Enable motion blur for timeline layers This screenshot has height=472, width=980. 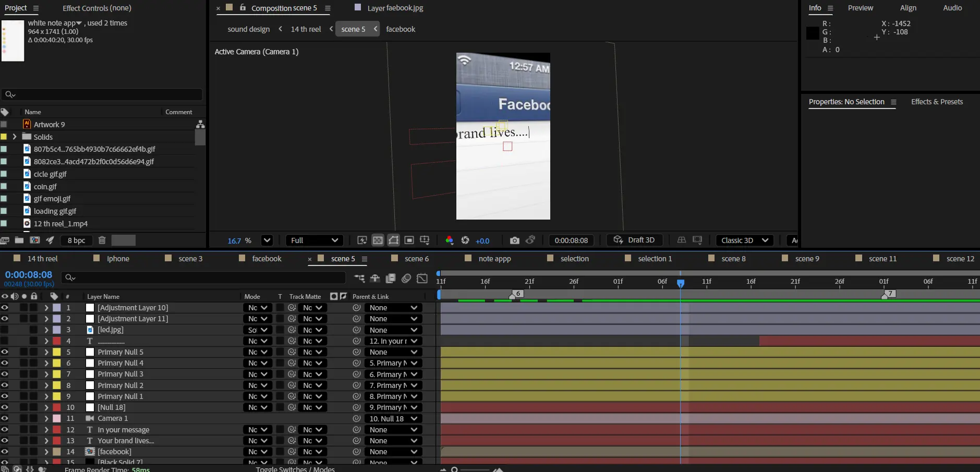coord(406,279)
